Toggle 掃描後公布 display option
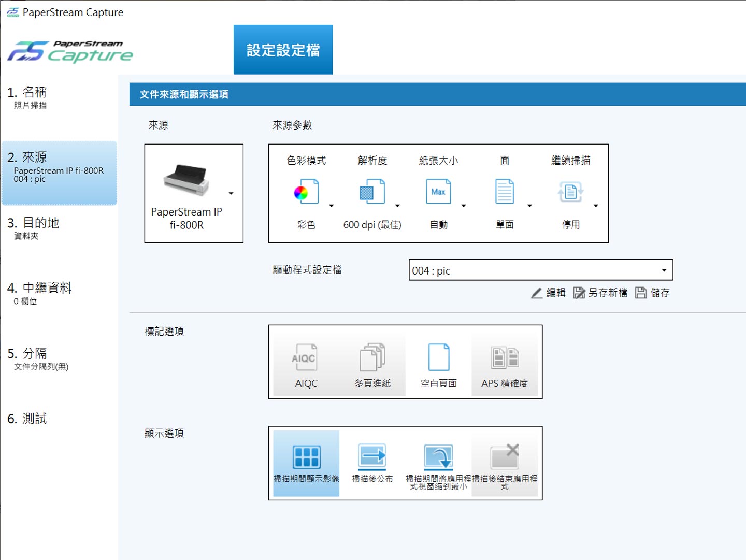Viewport: 746px width, 560px height. (372, 464)
